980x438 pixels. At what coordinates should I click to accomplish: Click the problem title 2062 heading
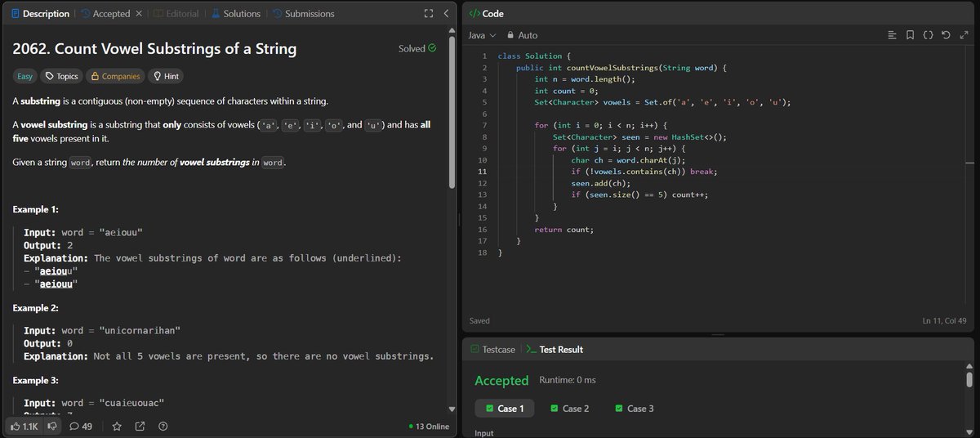[x=154, y=49]
